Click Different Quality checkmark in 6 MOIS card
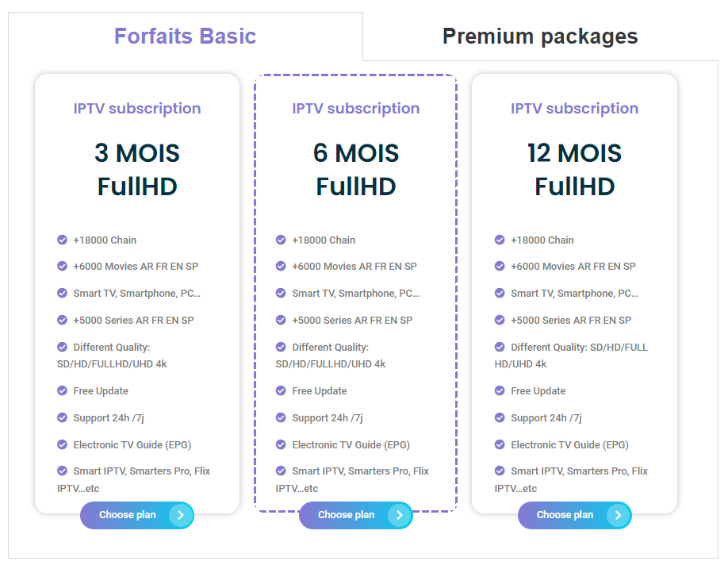 pos(281,347)
